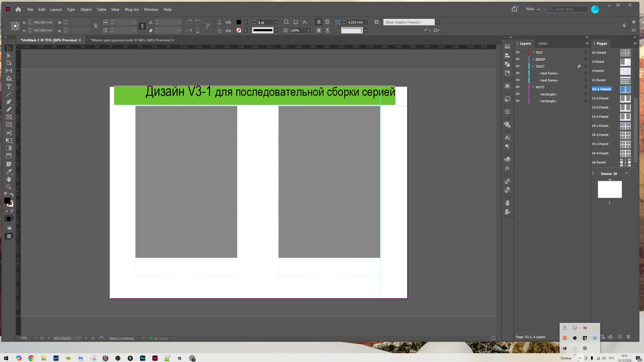Select the Selection tool arrow
This screenshot has width=644, height=362.
point(9,48)
